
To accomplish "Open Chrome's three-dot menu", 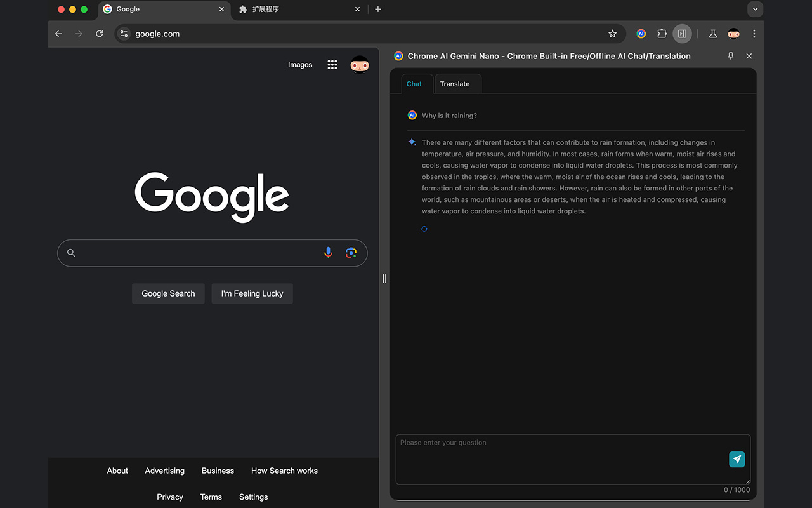I will tap(754, 34).
